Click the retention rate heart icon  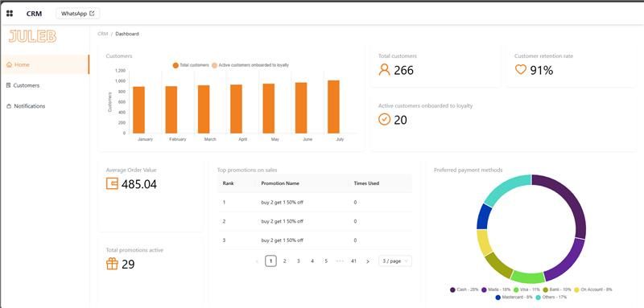(x=520, y=70)
